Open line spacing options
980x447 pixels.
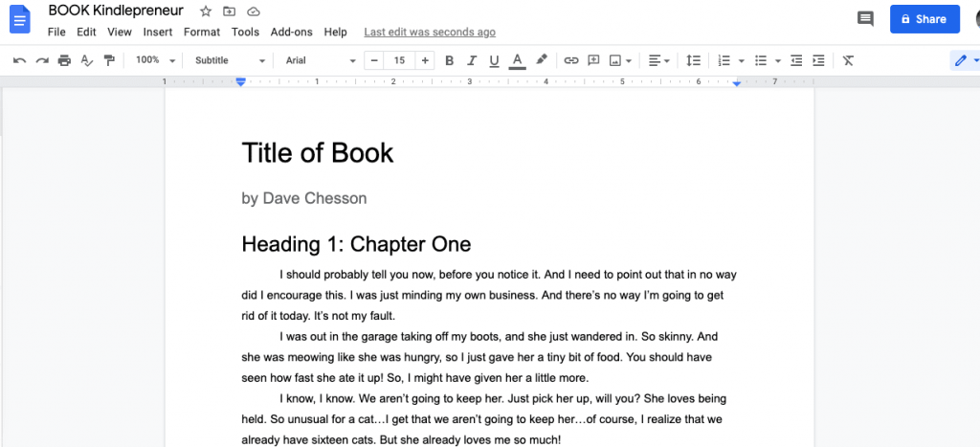click(x=693, y=60)
